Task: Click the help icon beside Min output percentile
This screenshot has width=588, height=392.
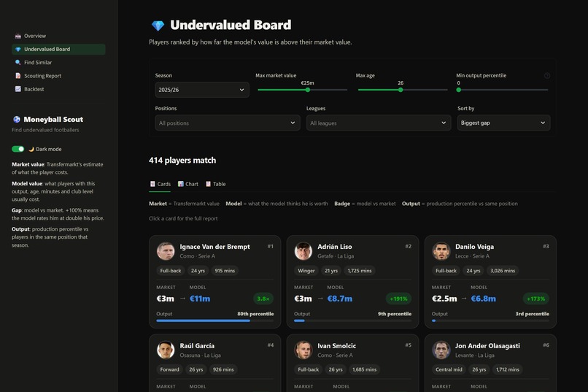Action: pos(547,76)
